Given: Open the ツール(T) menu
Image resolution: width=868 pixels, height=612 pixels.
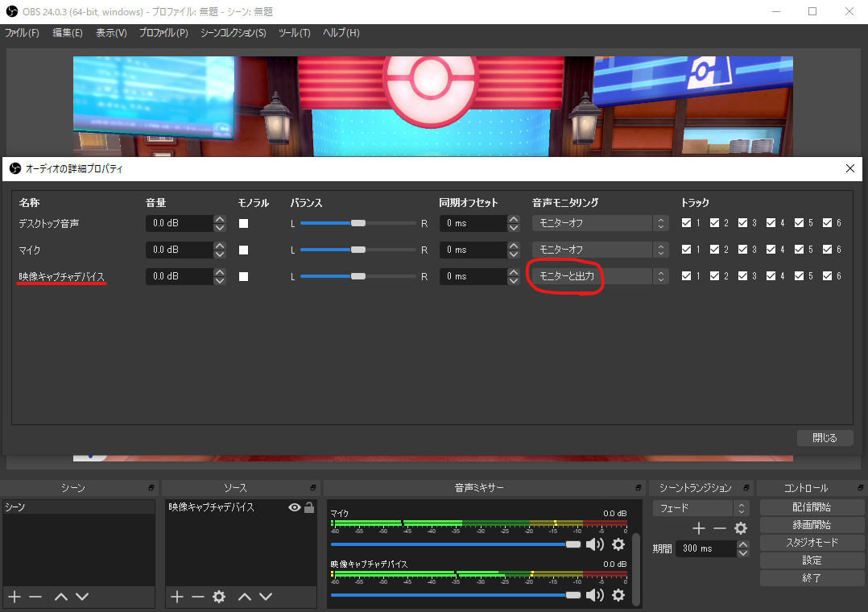Looking at the screenshot, I should click(x=295, y=33).
